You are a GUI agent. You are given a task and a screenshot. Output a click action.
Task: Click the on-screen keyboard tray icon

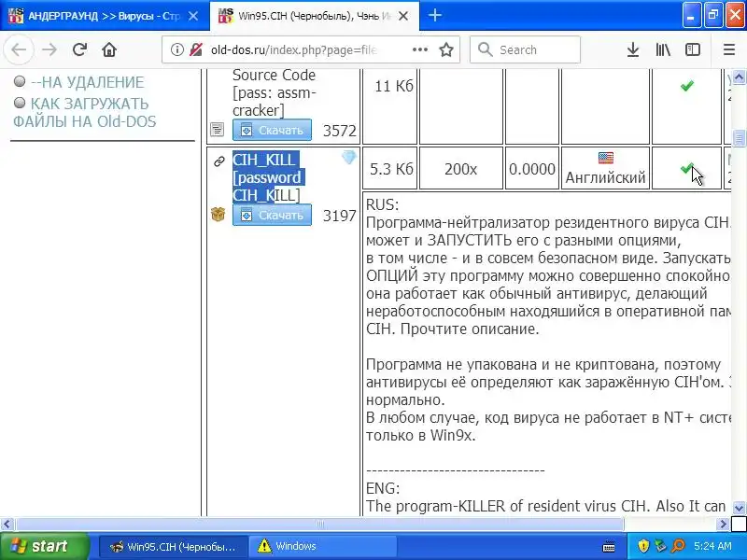click(609, 546)
